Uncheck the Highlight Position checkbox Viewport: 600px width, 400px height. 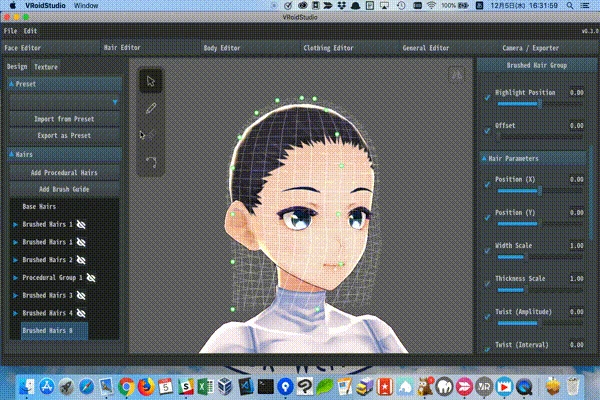click(x=487, y=97)
